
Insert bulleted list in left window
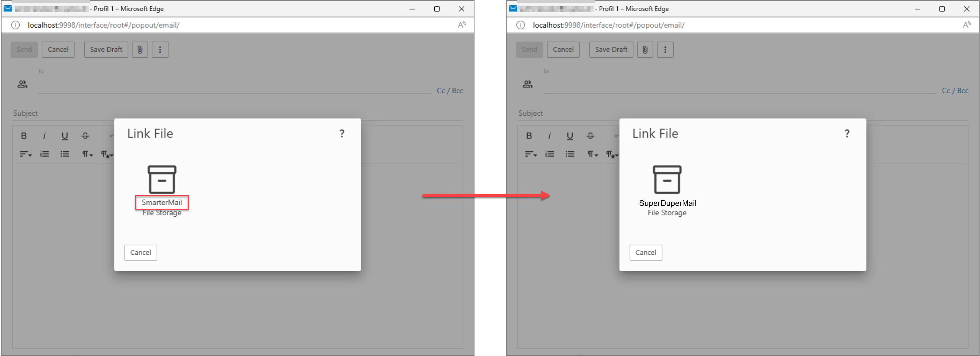tap(65, 154)
